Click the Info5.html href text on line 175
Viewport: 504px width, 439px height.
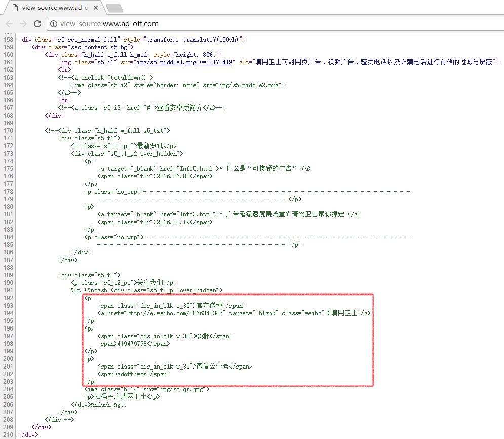[x=197, y=169]
